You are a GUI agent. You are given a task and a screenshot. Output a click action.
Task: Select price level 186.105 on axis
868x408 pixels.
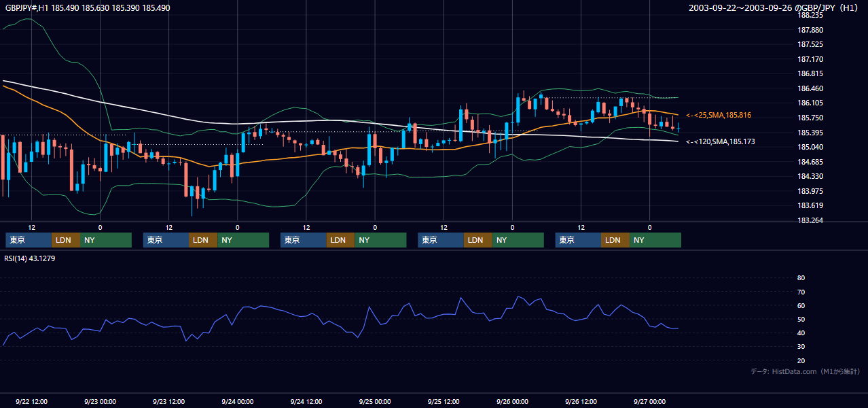810,103
